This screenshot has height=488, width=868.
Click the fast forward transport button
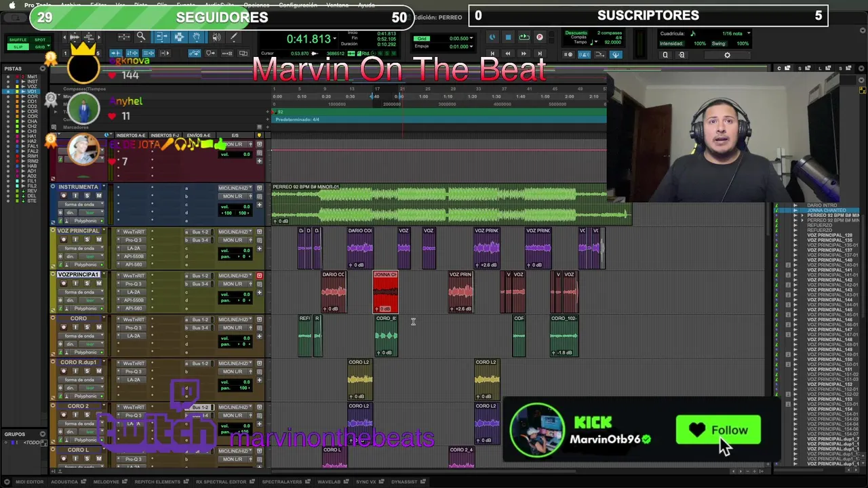tap(524, 54)
